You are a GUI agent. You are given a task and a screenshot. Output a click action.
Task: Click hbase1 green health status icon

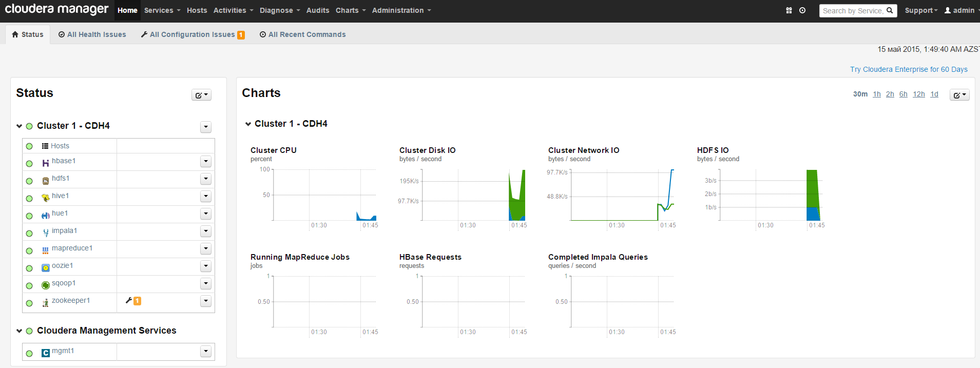pos(29,164)
